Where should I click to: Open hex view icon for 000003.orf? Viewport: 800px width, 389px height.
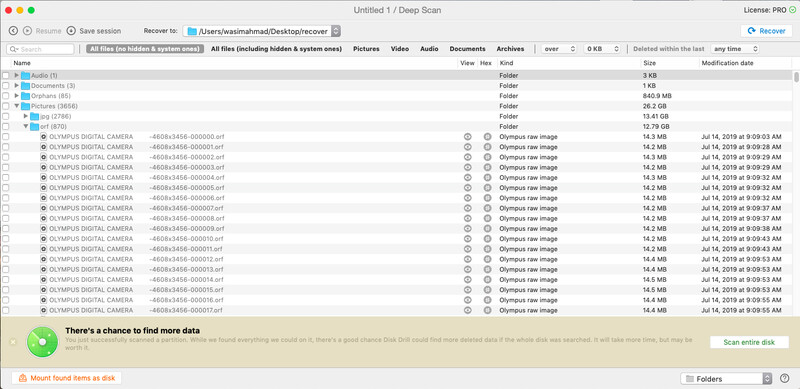pyautogui.click(x=487, y=167)
